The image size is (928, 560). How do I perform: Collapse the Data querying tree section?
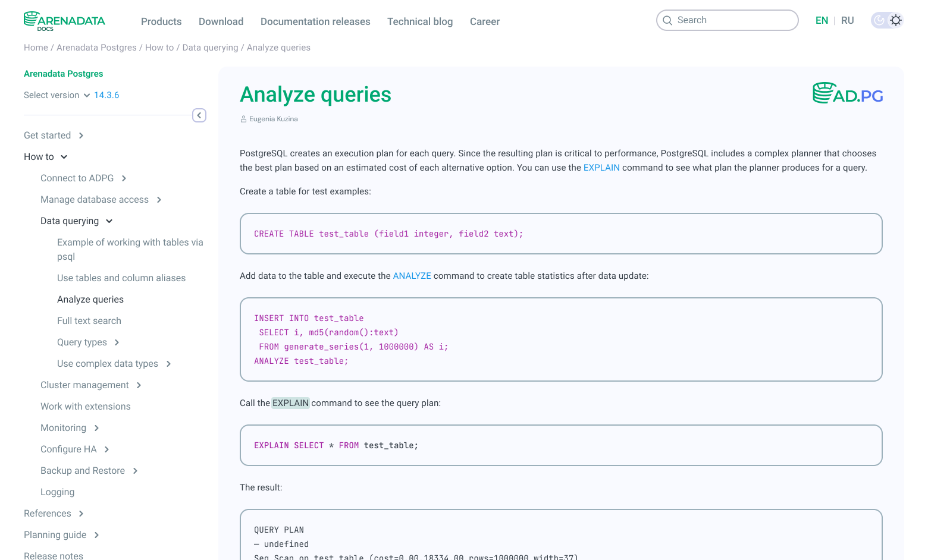click(x=109, y=221)
